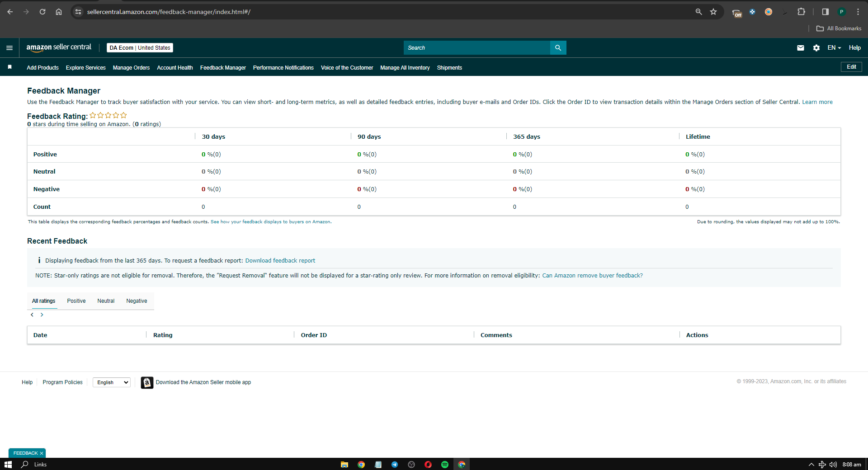The width and height of the screenshot is (868, 470).
Task: Click the Lifetime column header
Action: click(x=698, y=137)
